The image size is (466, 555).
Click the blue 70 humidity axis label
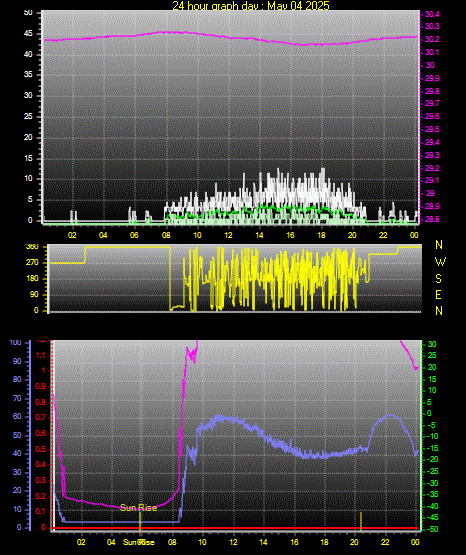pos(17,398)
